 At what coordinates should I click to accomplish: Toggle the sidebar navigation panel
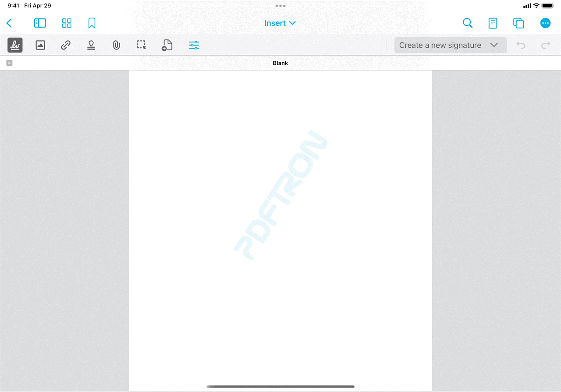[x=40, y=23]
